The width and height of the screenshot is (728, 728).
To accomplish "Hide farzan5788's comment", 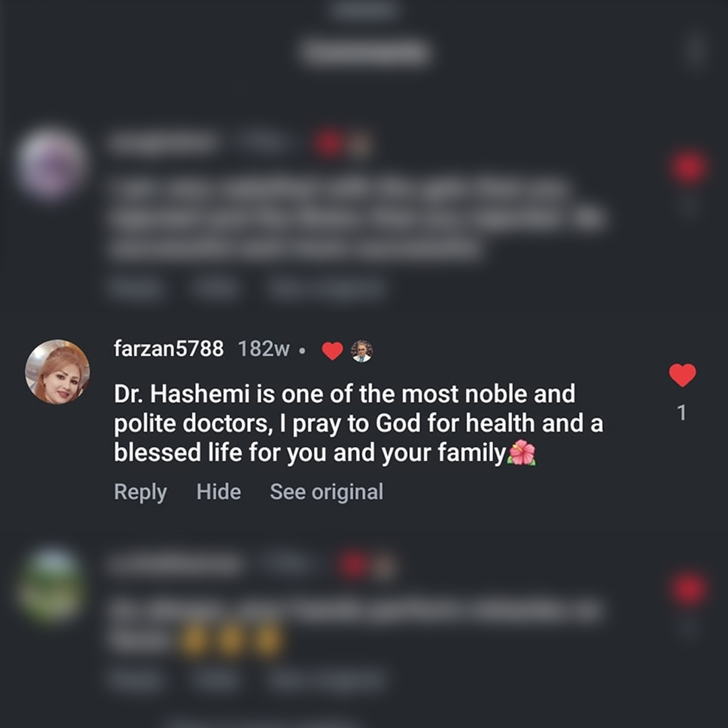I will (218, 491).
